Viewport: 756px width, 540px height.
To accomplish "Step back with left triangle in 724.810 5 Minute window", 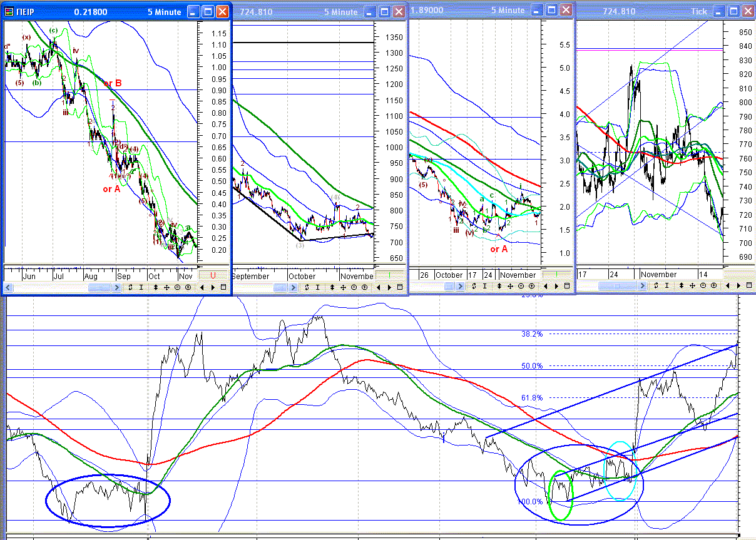I will tap(379, 287).
